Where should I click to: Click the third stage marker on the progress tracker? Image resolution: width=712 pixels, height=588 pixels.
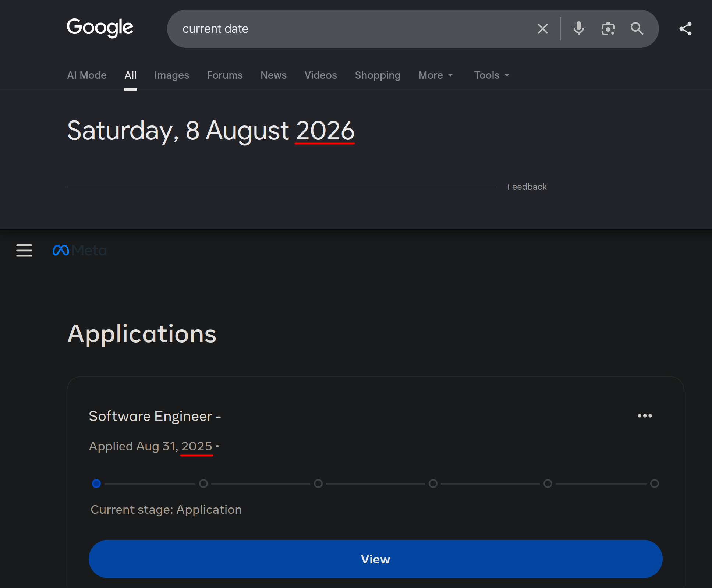[x=318, y=483]
